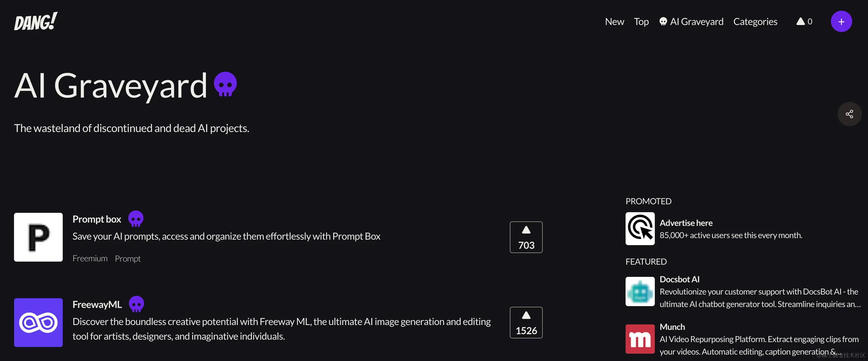Click the DANG! logo
The image size is (868, 361).
(36, 21)
